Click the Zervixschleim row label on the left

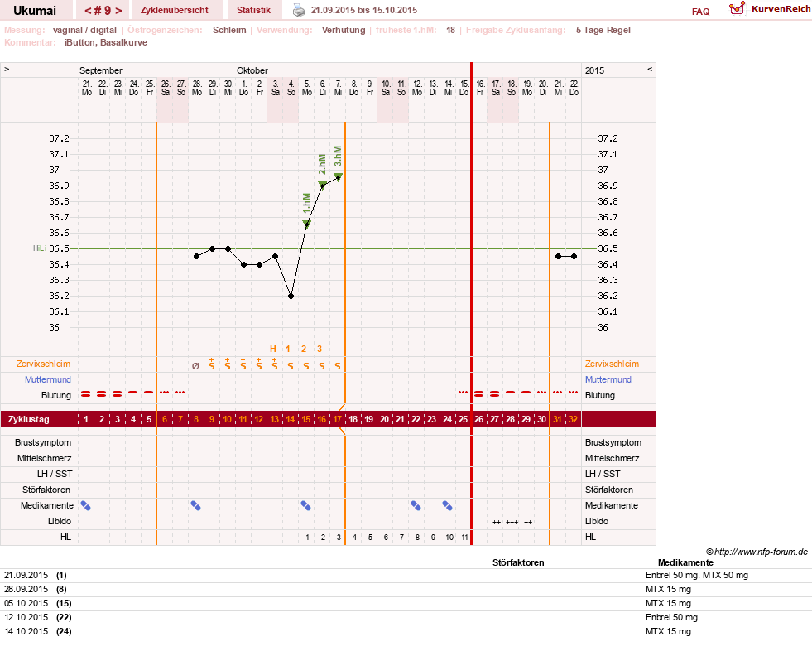point(44,364)
